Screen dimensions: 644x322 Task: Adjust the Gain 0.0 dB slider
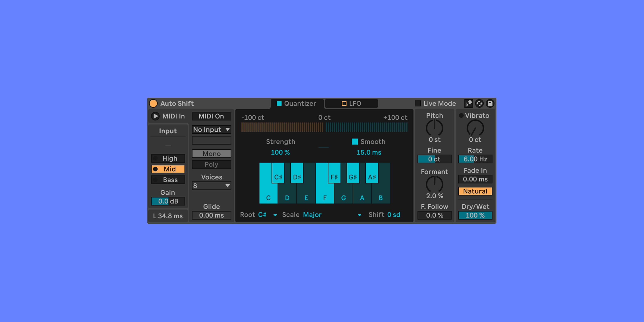coord(168,201)
